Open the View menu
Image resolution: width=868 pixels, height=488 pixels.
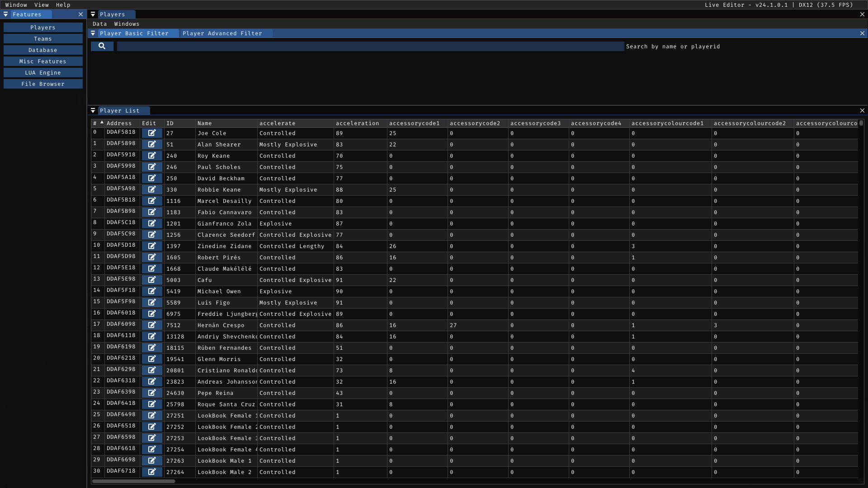(42, 5)
